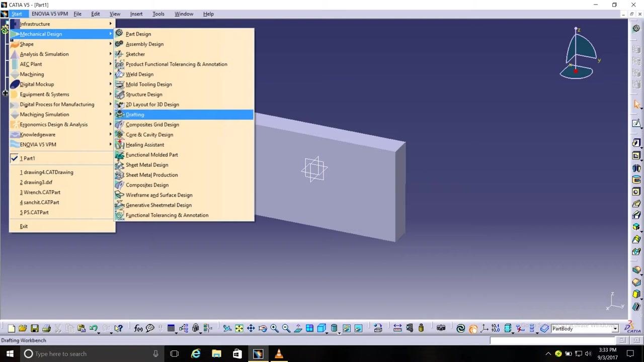
Task: Click the Rotate view icon
Action: pyautogui.click(x=263, y=328)
